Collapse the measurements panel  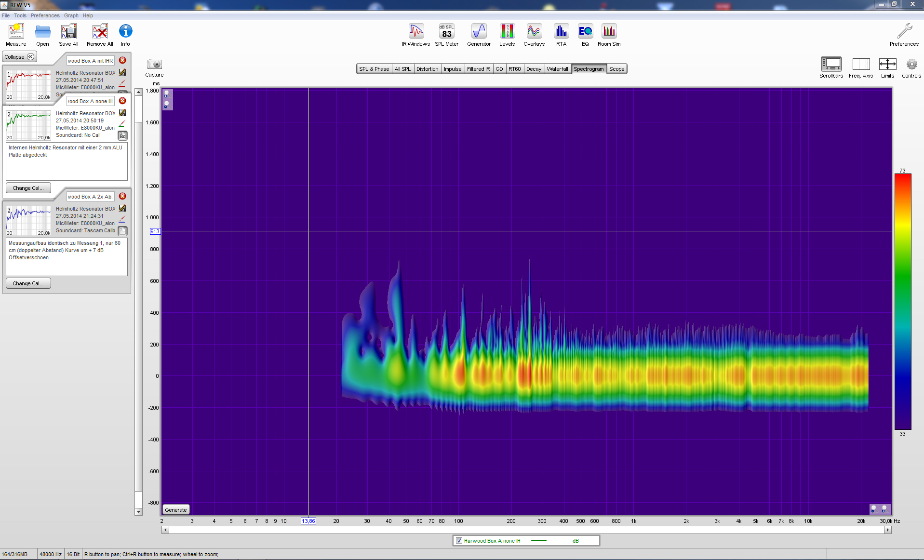(x=19, y=57)
